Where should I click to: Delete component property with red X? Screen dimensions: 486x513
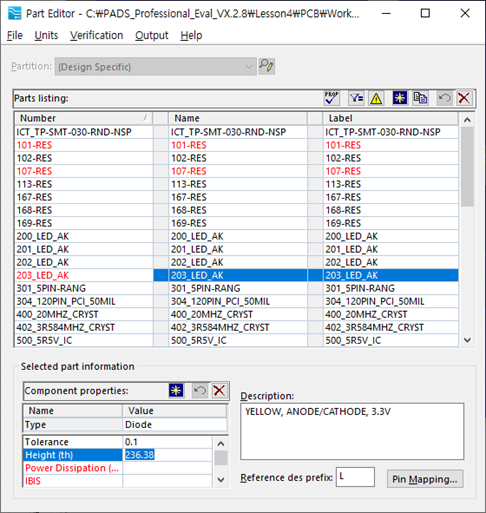coord(219,390)
